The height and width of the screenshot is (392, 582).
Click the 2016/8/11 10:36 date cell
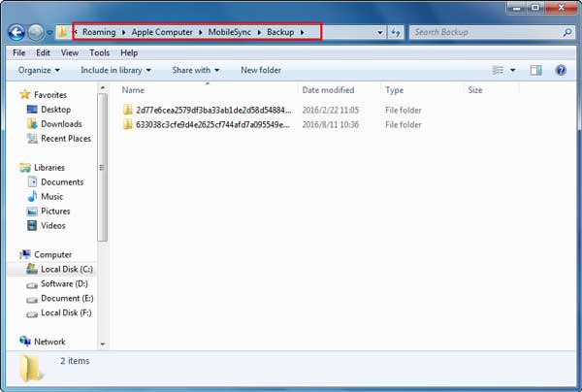coord(331,125)
